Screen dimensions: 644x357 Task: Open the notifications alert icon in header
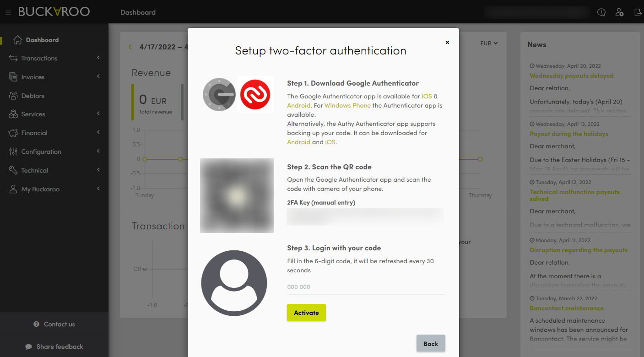point(601,12)
